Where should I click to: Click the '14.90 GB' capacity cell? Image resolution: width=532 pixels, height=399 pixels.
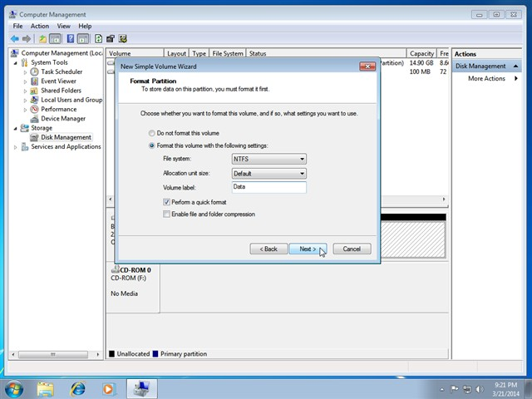[421, 63]
